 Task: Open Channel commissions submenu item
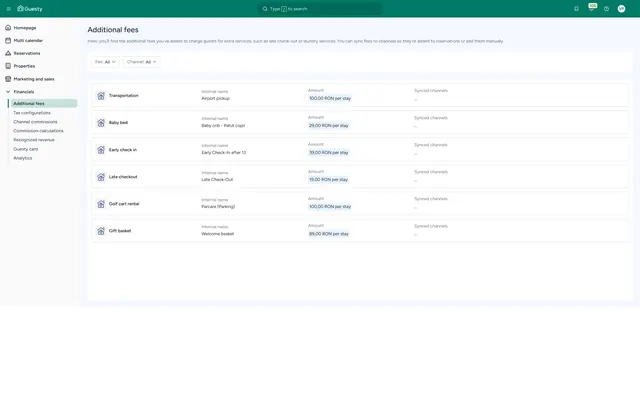(35, 122)
